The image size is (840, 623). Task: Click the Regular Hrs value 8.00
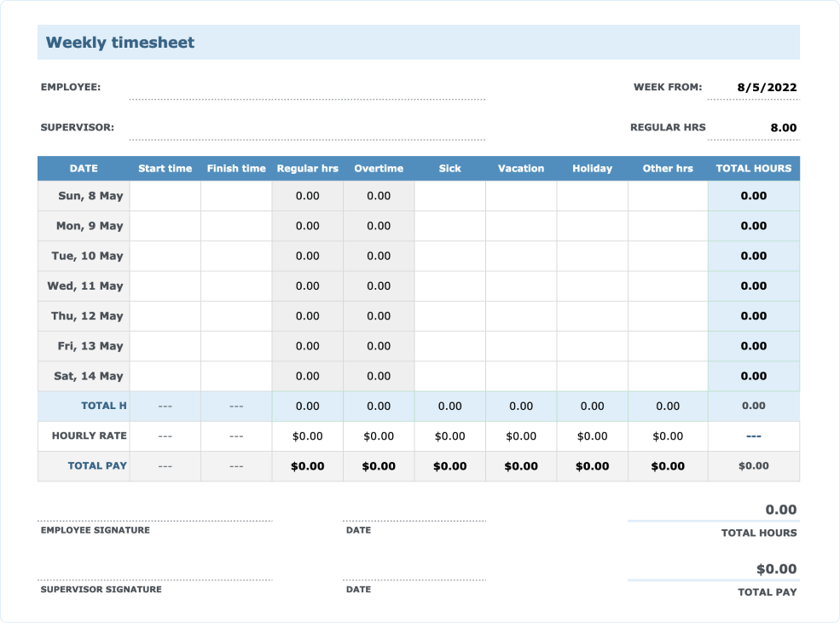(x=782, y=127)
